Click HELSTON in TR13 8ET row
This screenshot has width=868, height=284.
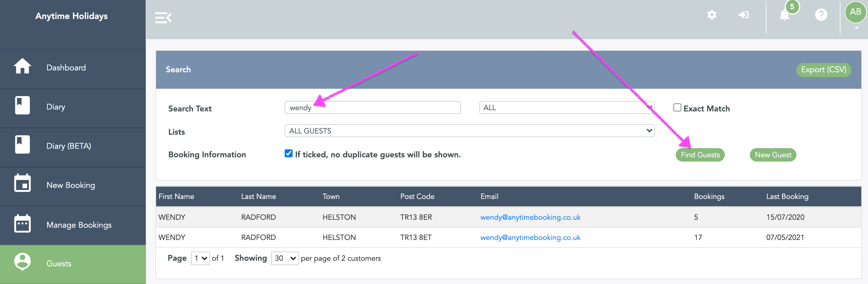[339, 237]
